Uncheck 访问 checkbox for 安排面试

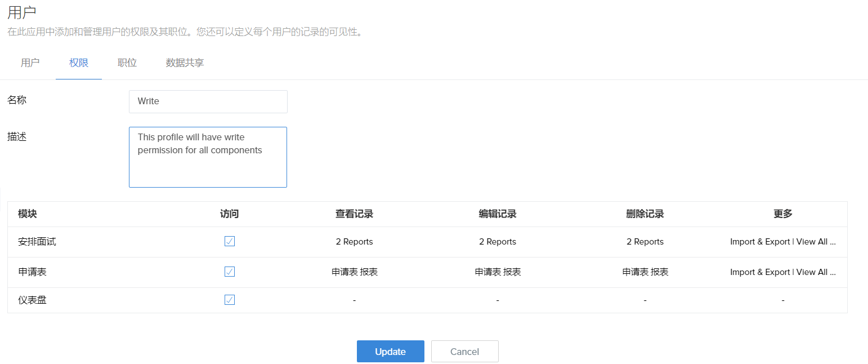click(x=230, y=242)
